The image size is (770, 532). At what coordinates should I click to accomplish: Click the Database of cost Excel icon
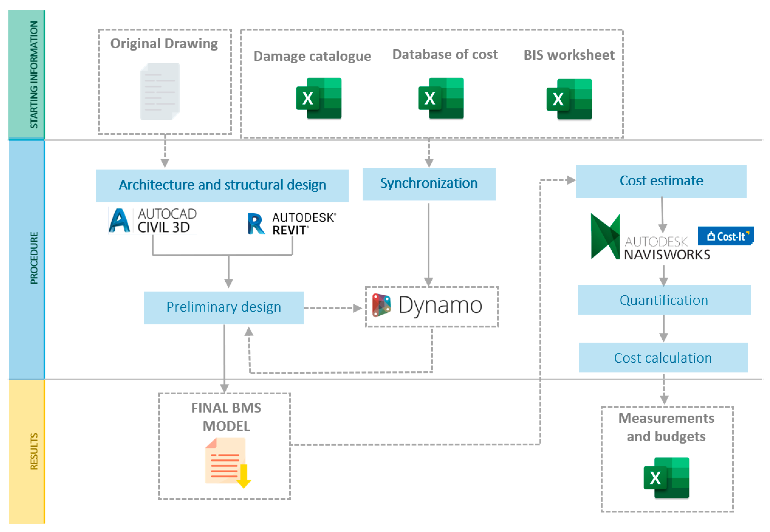click(441, 98)
